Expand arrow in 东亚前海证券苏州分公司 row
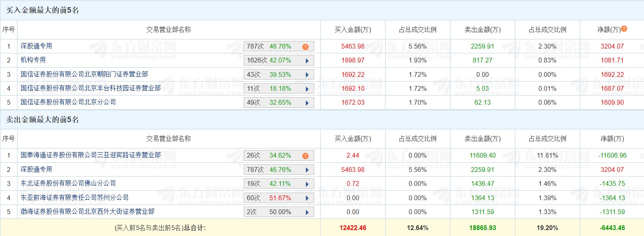Viewport: 644px width, 236px height. [307, 198]
